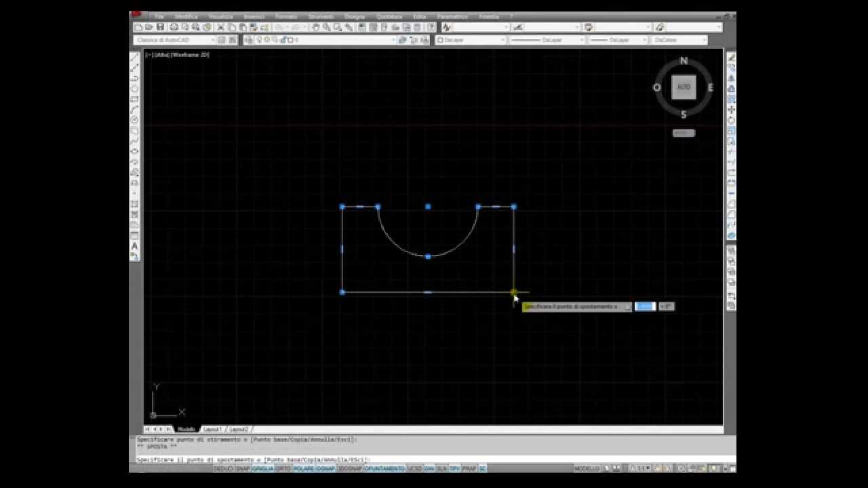
Task: Open the Strumenti menu
Action: pyautogui.click(x=321, y=16)
